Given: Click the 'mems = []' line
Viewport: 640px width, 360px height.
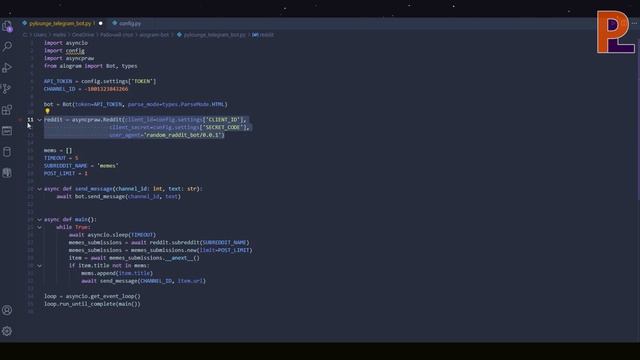Looking at the screenshot, I should [x=58, y=150].
